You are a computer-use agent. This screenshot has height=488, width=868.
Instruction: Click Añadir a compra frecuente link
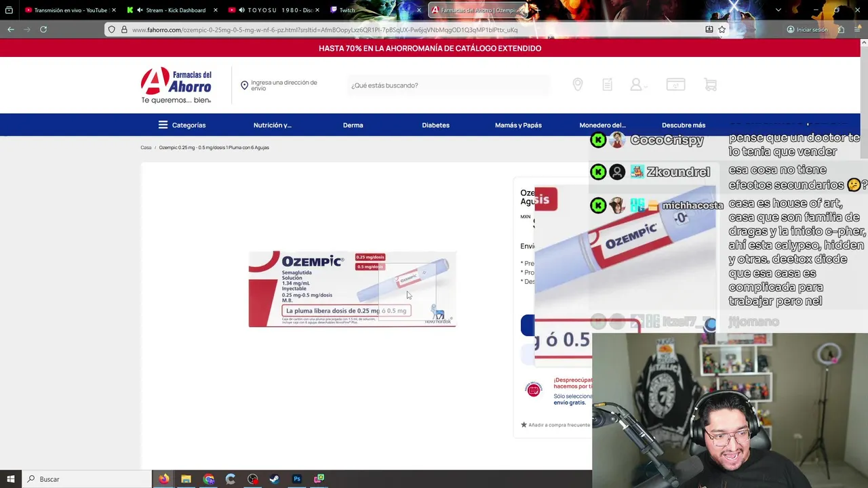559,425
